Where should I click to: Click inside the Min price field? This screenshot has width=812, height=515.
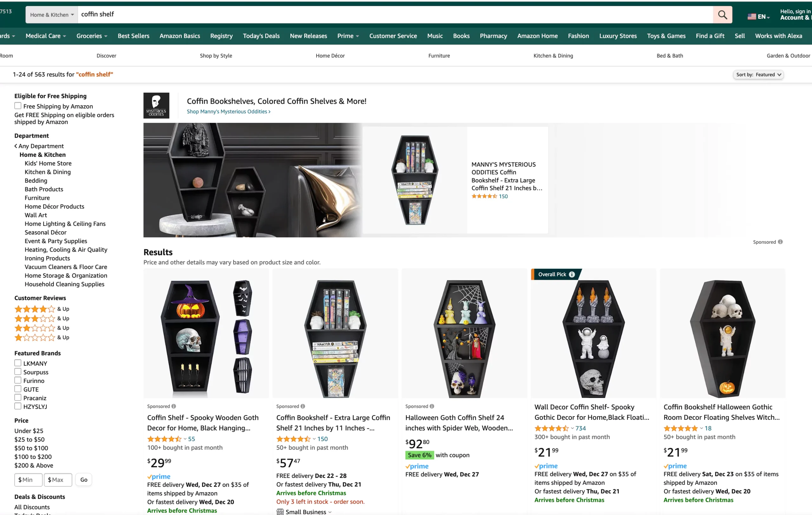28,479
